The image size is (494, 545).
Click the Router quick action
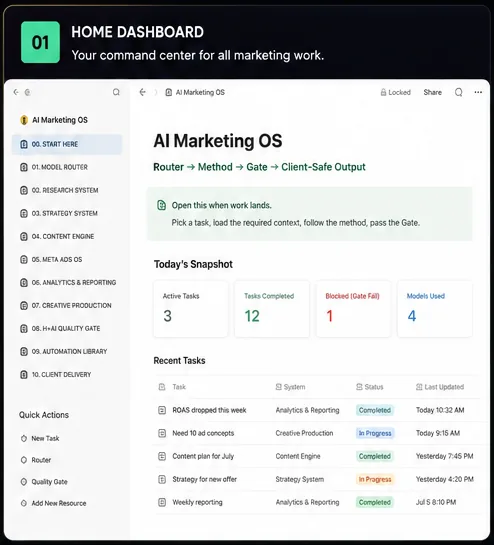pyautogui.click(x=41, y=460)
